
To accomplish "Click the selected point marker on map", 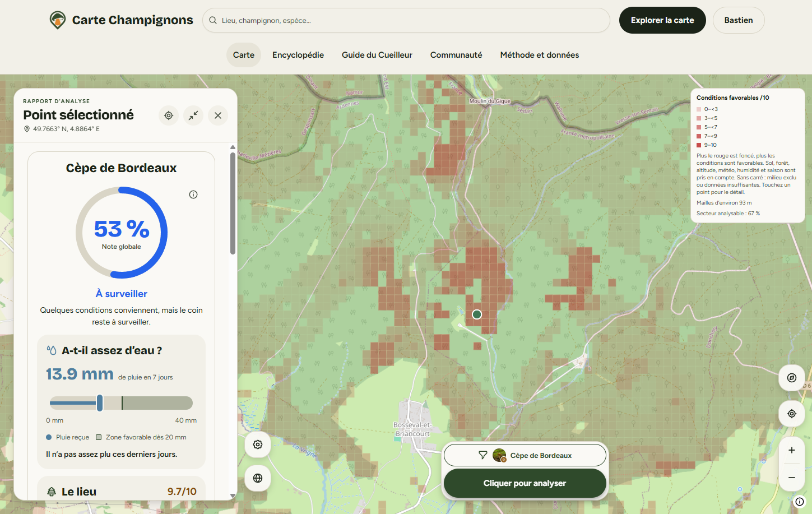I will click(477, 314).
